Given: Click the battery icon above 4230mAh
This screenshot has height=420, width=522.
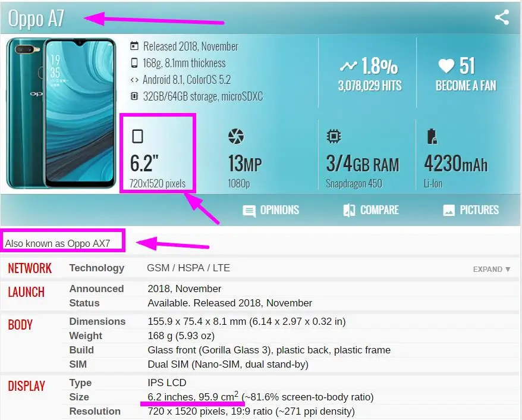Looking at the screenshot, I should pos(432,136).
